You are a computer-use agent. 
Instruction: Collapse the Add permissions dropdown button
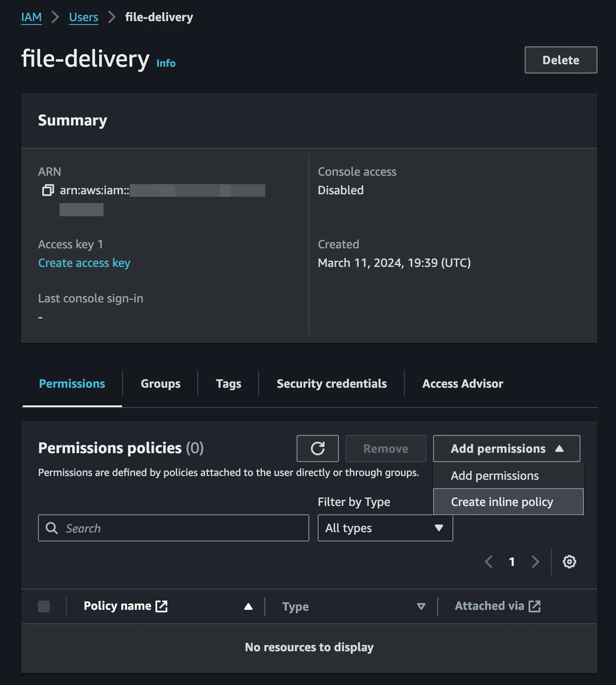[x=507, y=449]
